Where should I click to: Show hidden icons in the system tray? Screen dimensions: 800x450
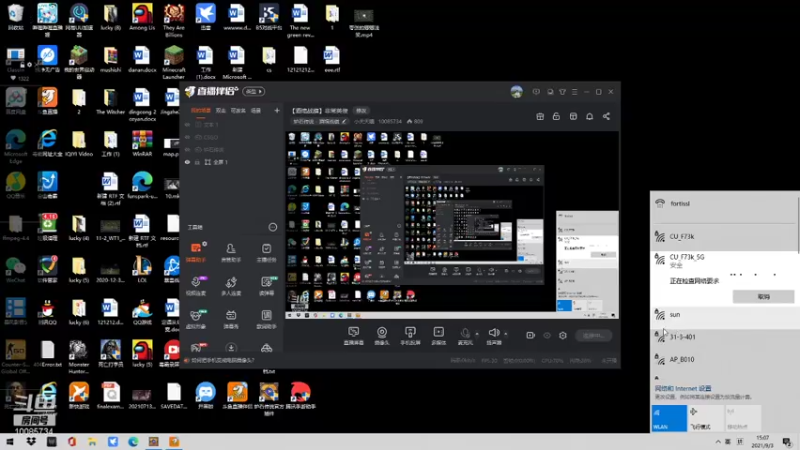(x=718, y=442)
